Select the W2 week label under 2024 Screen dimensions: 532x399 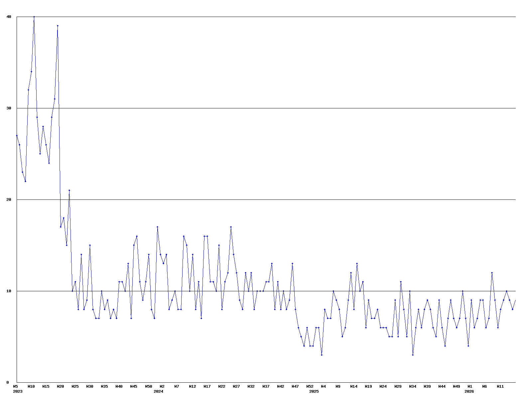pos(162,386)
